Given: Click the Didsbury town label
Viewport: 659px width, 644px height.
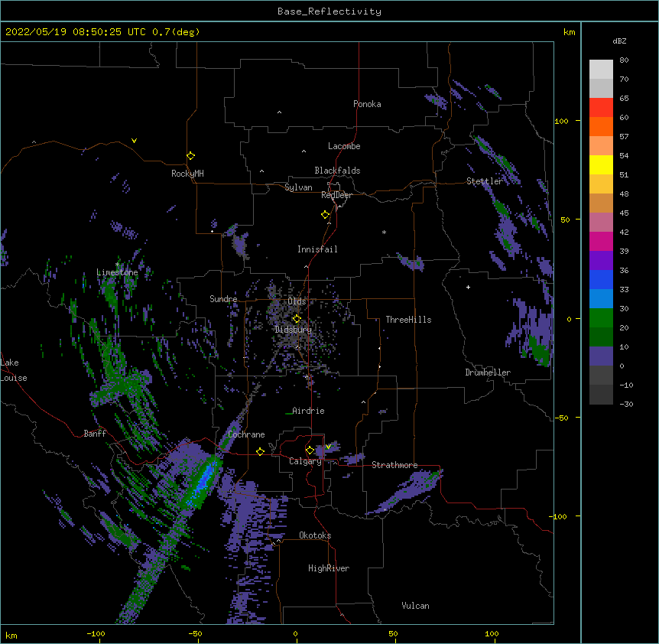Looking at the screenshot, I should point(294,330).
